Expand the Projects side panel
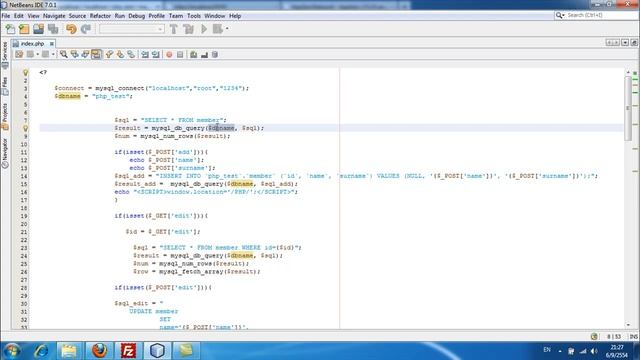Viewport: 640px width, 360px height. click(4, 116)
